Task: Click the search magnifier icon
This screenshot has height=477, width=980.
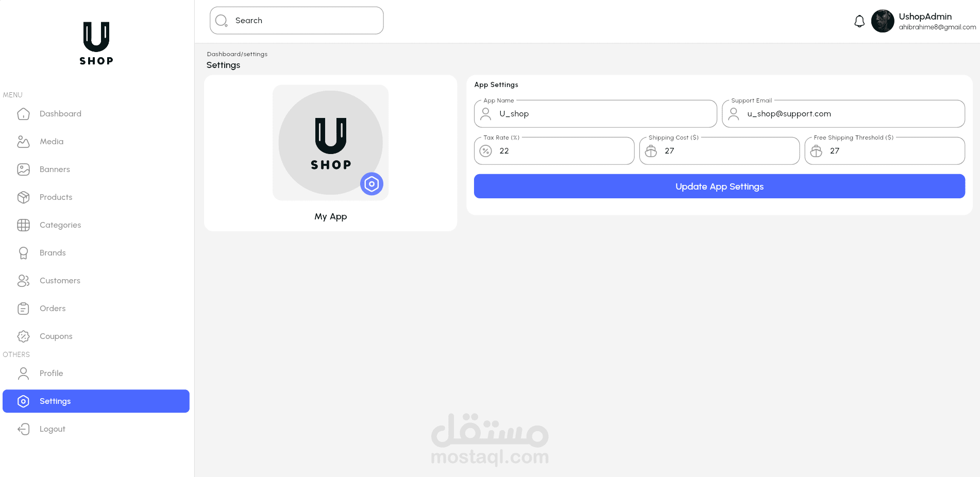Action: pyautogui.click(x=222, y=21)
